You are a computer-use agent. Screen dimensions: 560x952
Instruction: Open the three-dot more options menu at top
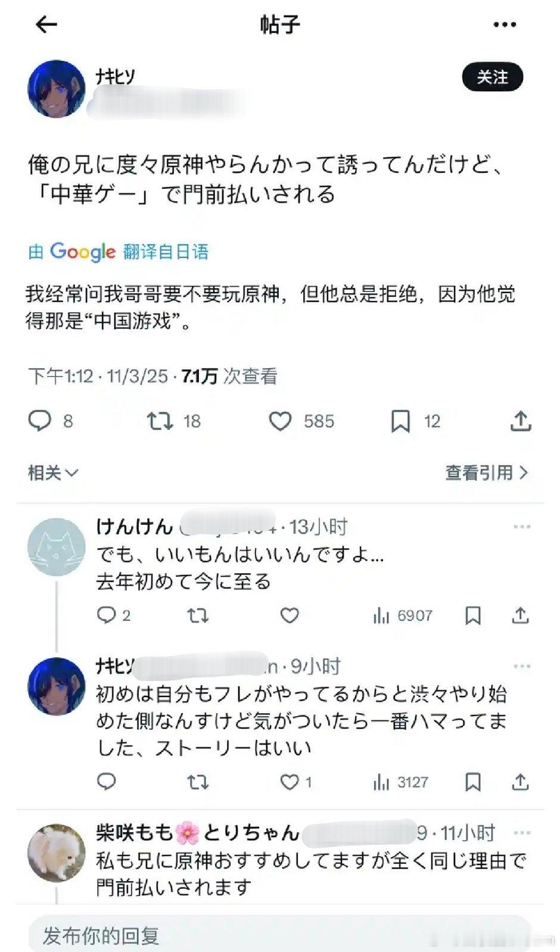point(505,25)
